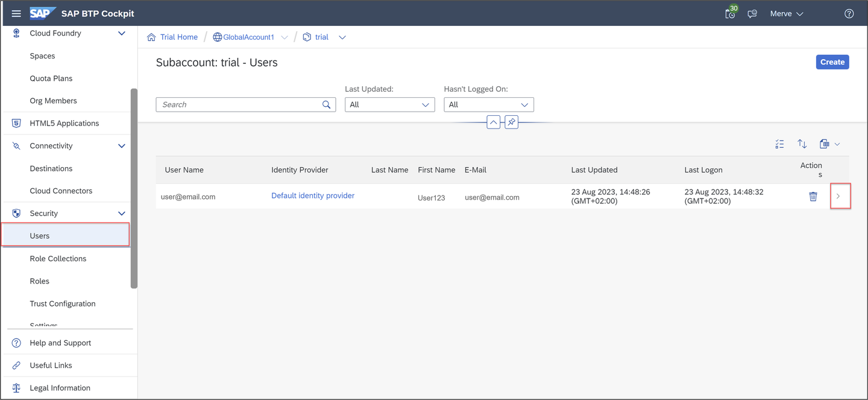The width and height of the screenshot is (868, 400).
Task: Open trial period notification icon with 30 badge
Action: (731, 13)
